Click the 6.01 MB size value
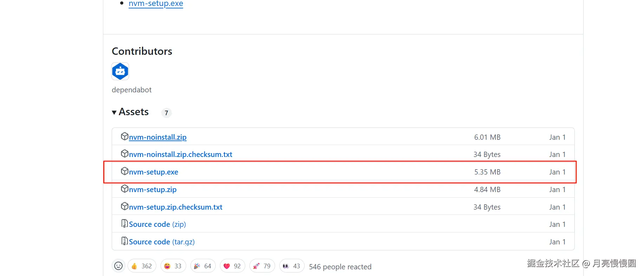Image resolution: width=644 pixels, height=276 pixels. tap(487, 137)
